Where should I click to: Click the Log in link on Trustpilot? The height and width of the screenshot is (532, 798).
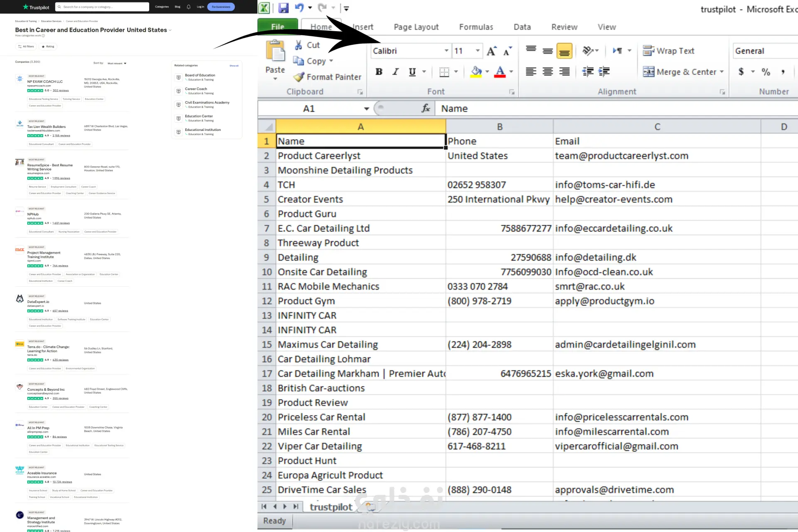tap(200, 7)
